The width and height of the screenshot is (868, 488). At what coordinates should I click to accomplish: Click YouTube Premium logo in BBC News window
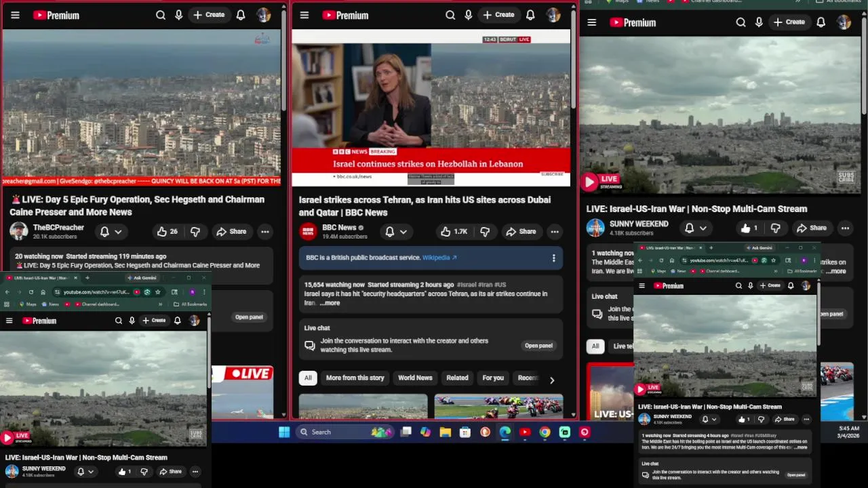(345, 15)
